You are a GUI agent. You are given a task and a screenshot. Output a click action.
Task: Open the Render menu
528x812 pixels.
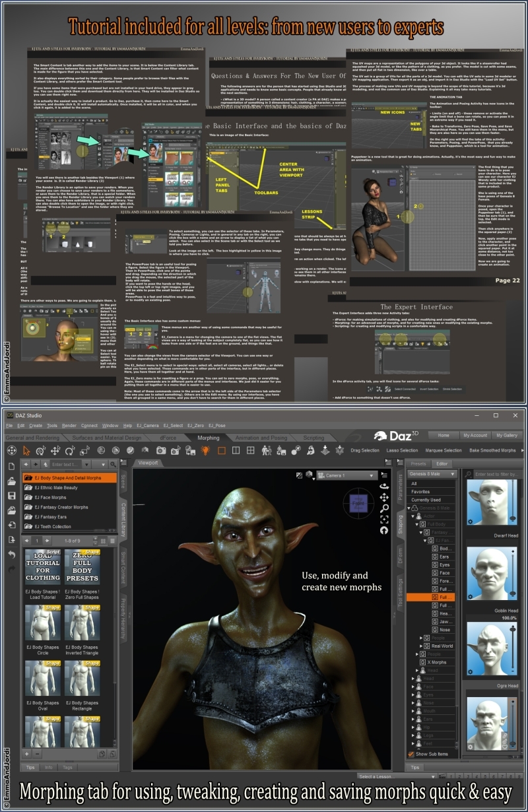(x=69, y=426)
